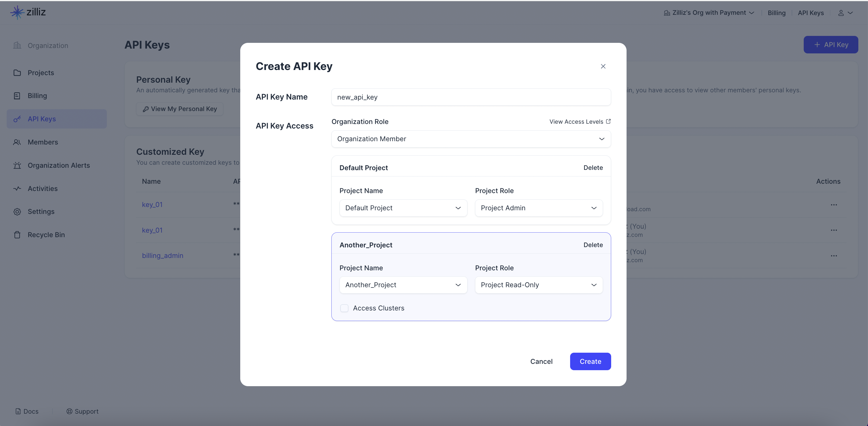Click the API Key Name input field
The width and height of the screenshot is (868, 426).
pos(471,97)
